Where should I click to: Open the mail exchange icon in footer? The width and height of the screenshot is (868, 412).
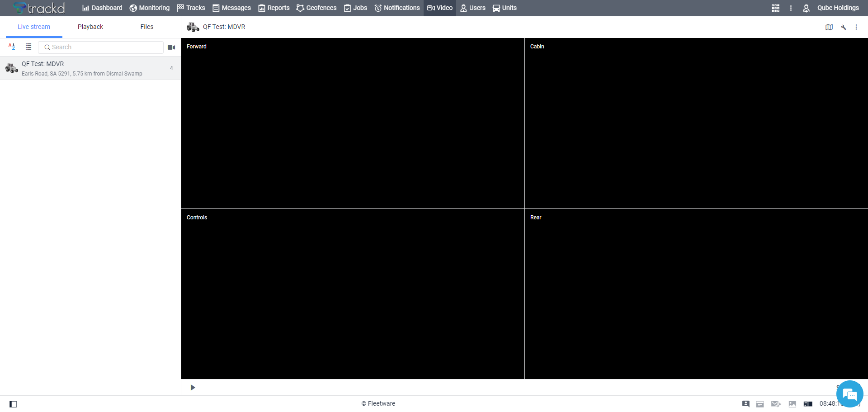pos(776,404)
